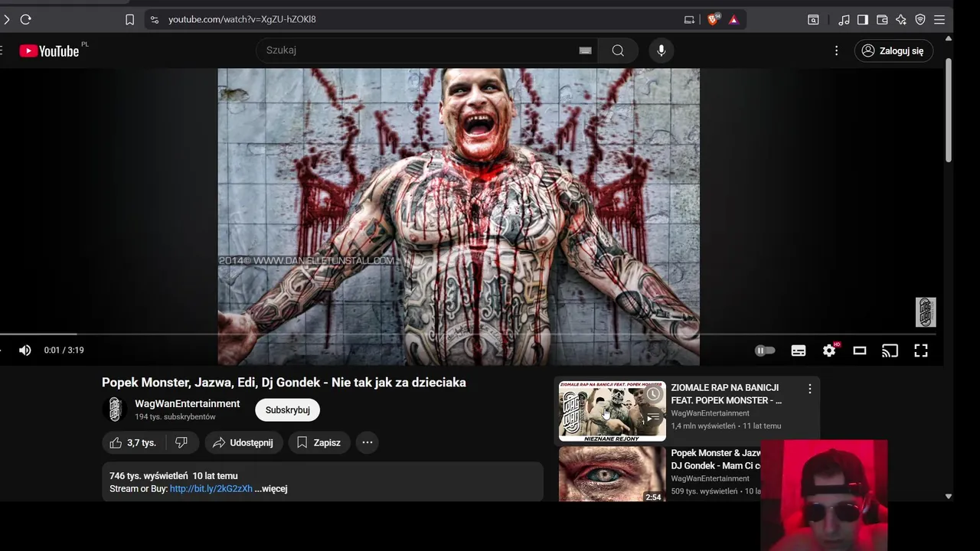
Task: Dislike the video with thumbs-down
Action: point(182,442)
